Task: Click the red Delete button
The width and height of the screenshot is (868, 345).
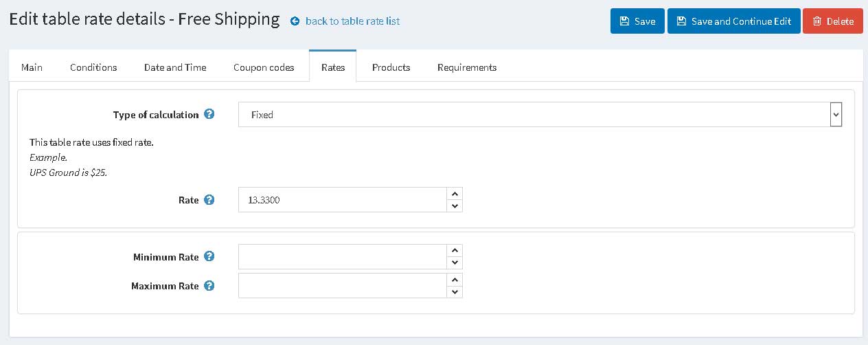Action: coord(832,21)
